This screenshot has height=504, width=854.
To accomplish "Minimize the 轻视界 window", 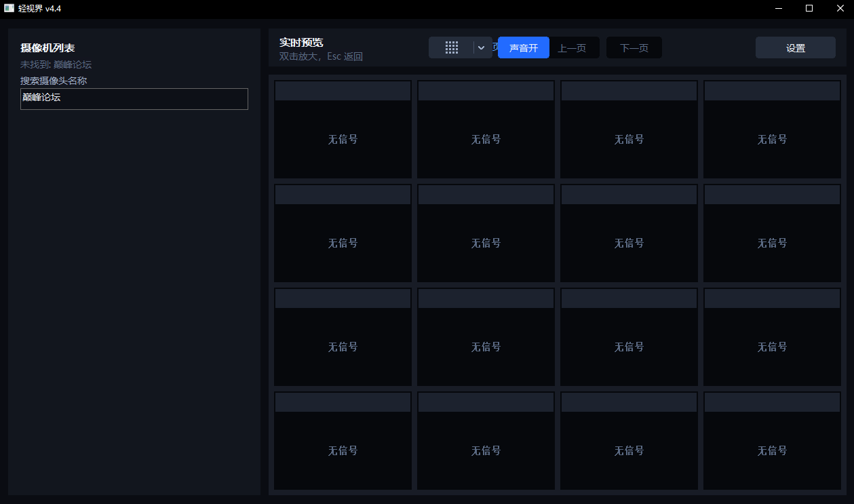I will pos(778,8).
